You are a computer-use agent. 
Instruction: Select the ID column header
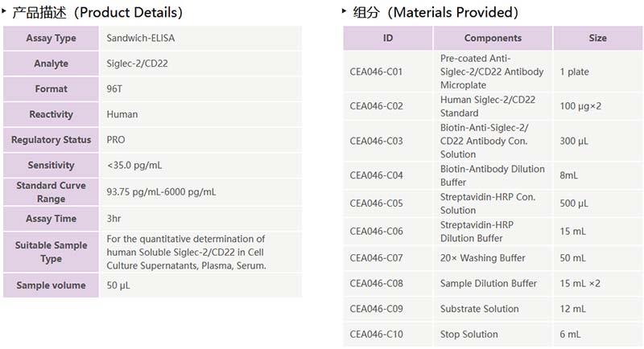(388, 39)
